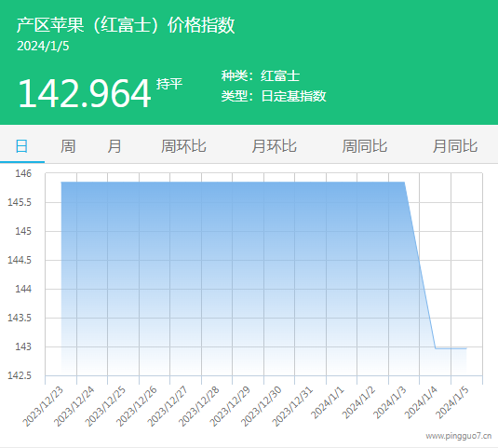Click the 2024/1/1 x-axis date label
Screen dimensions: 498x448
pyautogui.click(x=328, y=402)
